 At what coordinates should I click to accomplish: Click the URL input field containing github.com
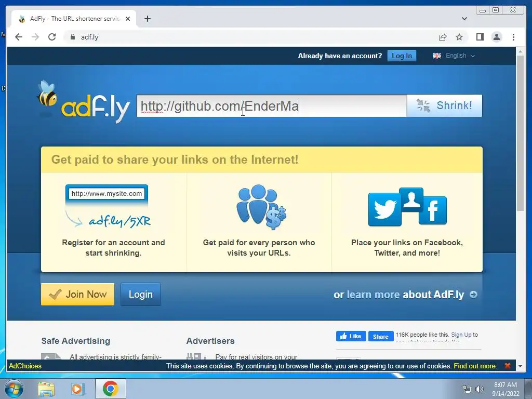tap(271, 106)
